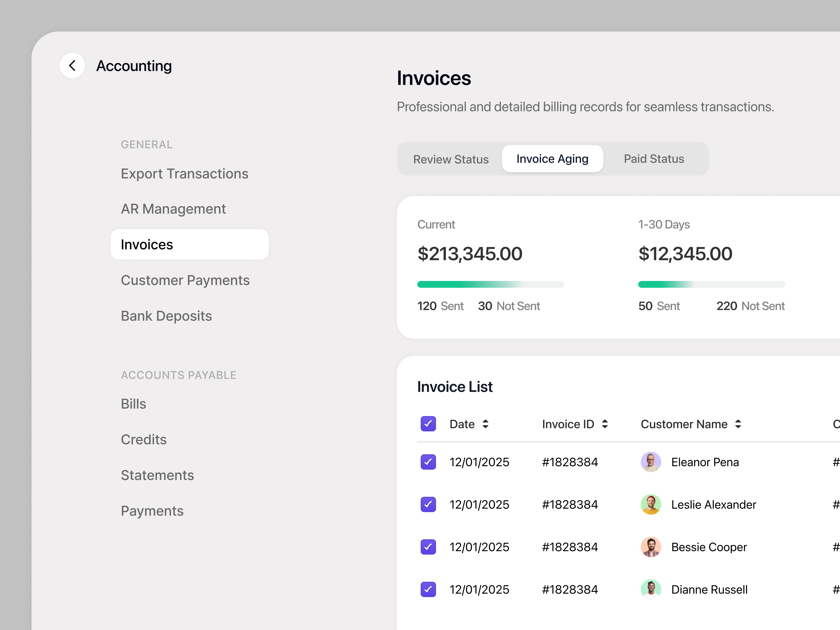Deselect the checkbox on Bessie Cooper's row

[x=428, y=547]
